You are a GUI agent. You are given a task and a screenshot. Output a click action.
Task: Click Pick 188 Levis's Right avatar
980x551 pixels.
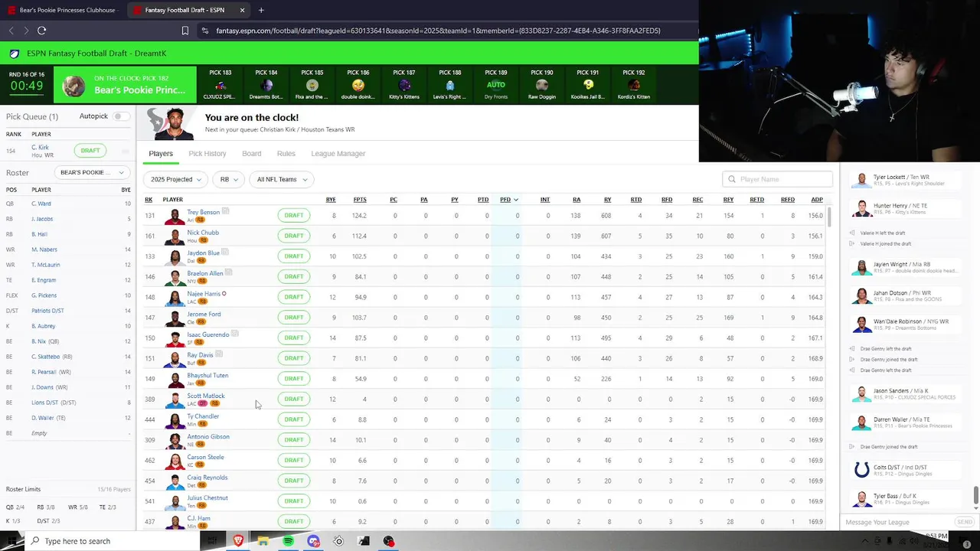(450, 85)
